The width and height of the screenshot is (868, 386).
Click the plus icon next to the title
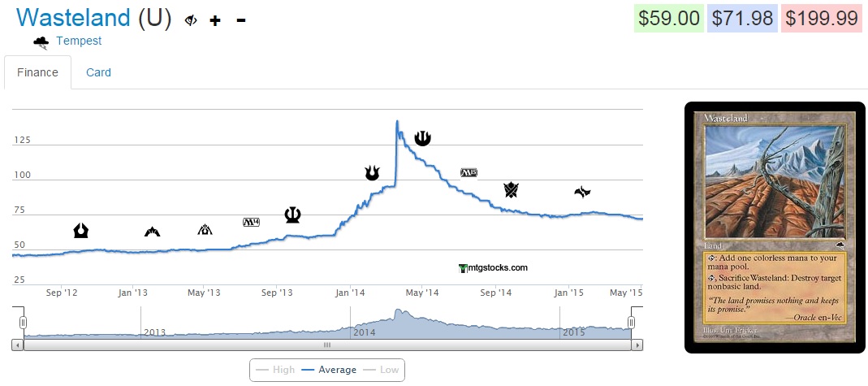click(215, 20)
